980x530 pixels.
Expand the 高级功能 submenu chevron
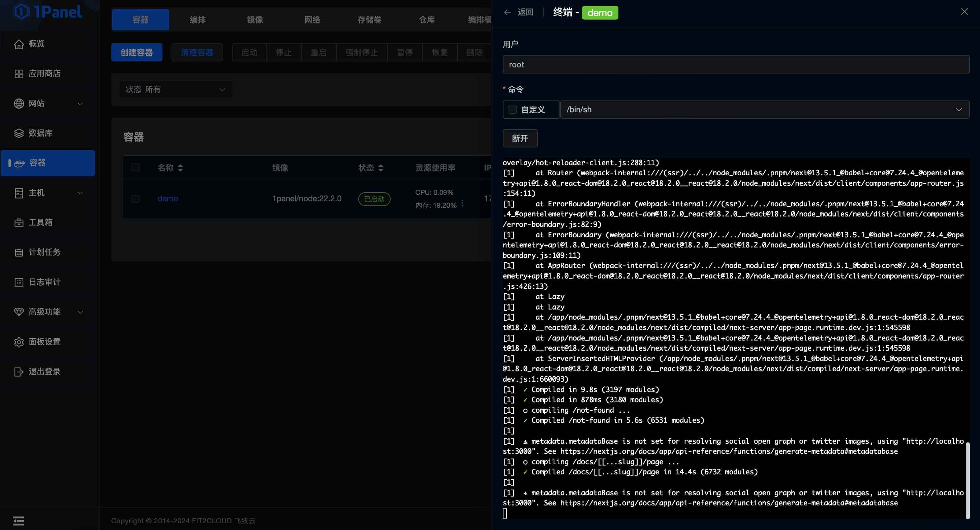[80, 312]
